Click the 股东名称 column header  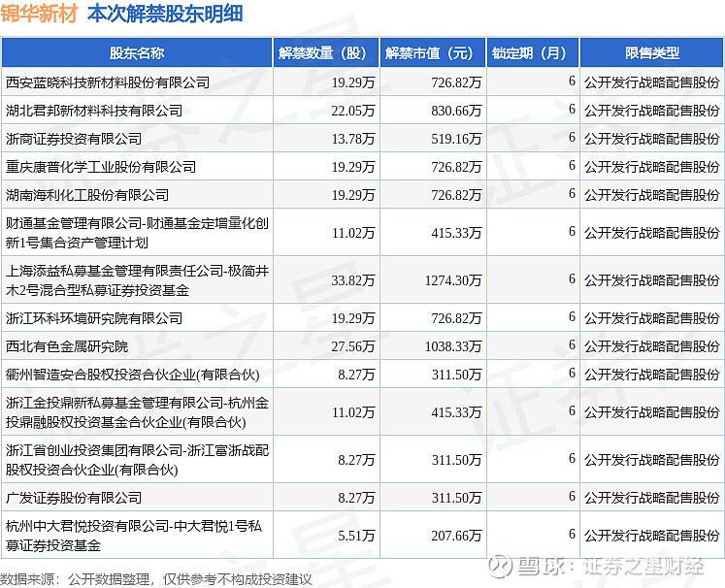[137, 53]
